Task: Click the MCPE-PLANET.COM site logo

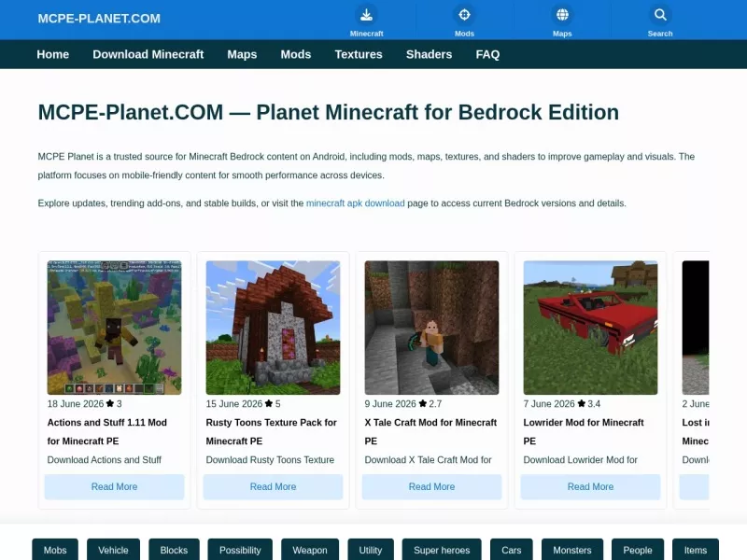Action: tap(99, 19)
